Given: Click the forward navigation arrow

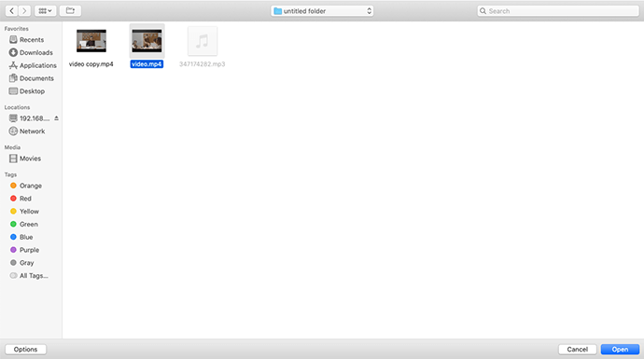Looking at the screenshot, I should (x=24, y=10).
